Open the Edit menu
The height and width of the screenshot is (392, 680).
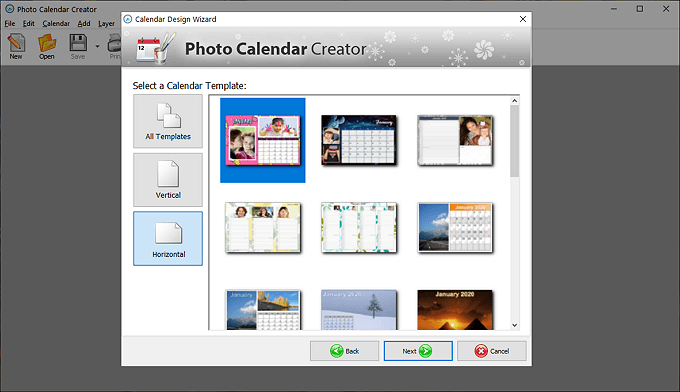point(29,23)
